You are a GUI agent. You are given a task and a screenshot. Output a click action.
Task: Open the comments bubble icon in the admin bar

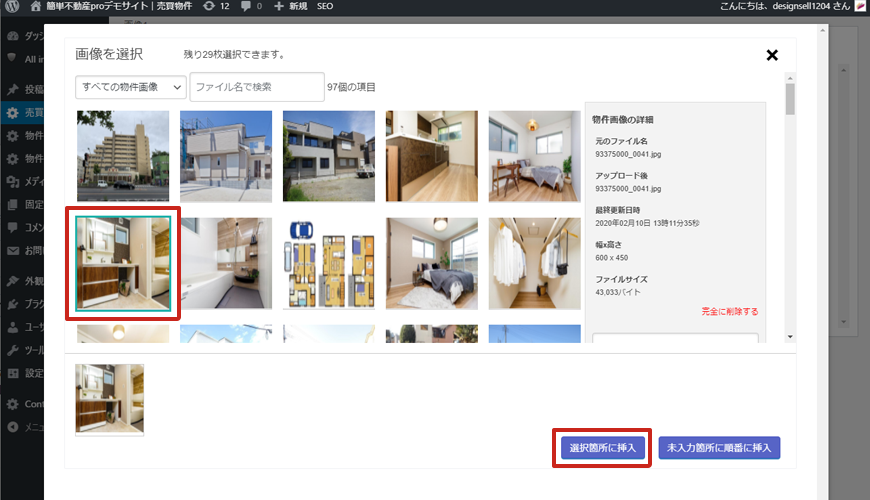click(246, 6)
